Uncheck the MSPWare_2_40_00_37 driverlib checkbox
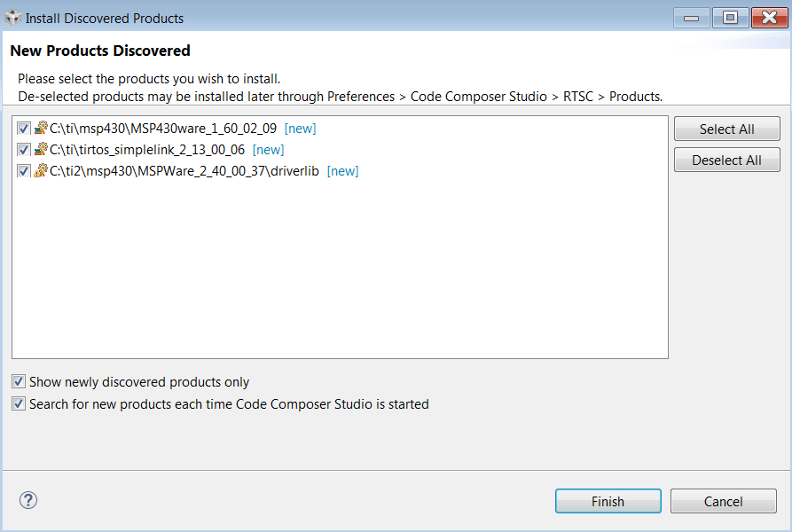 23,170
